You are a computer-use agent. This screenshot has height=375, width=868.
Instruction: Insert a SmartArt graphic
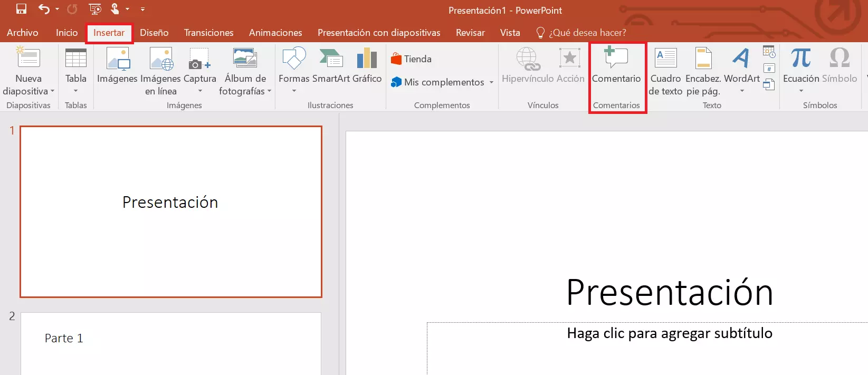tap(331, 65)
